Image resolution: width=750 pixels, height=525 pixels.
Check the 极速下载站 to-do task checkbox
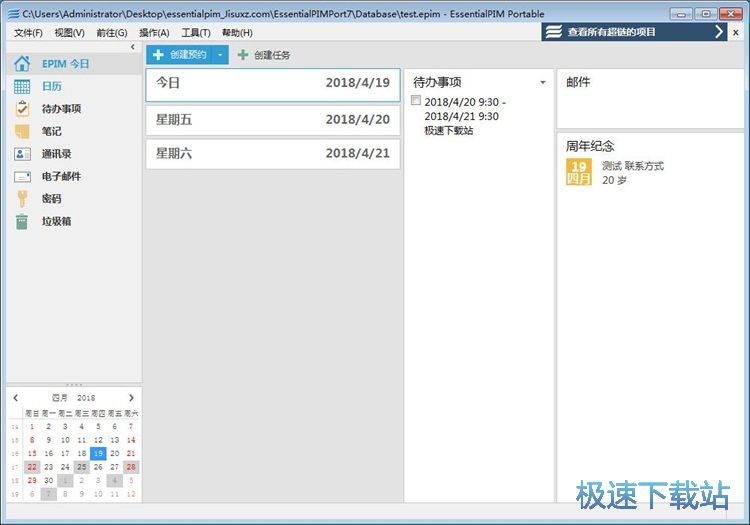click(x=416, y=100)
